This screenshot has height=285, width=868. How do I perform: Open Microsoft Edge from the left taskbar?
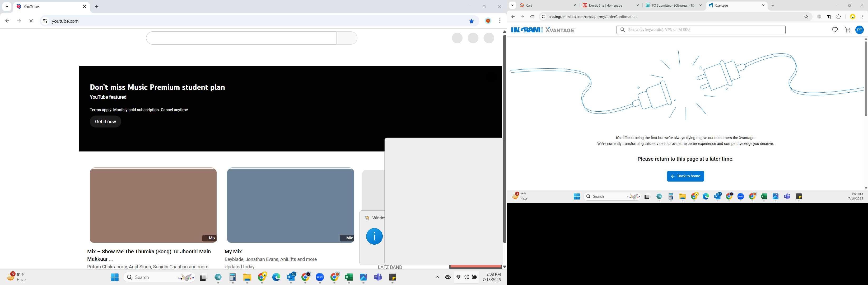tap(276, 277)
